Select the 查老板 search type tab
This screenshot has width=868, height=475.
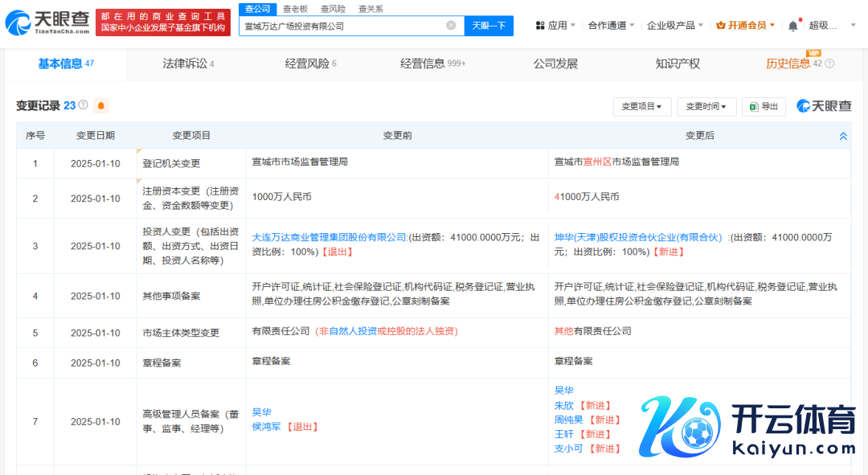click(x=295, y=9)
